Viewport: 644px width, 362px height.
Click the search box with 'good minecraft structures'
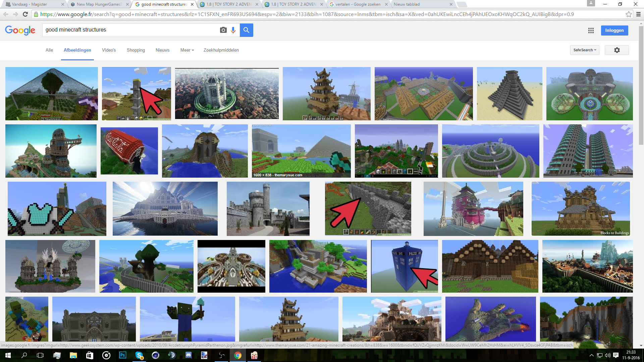(x=131, y=30)
